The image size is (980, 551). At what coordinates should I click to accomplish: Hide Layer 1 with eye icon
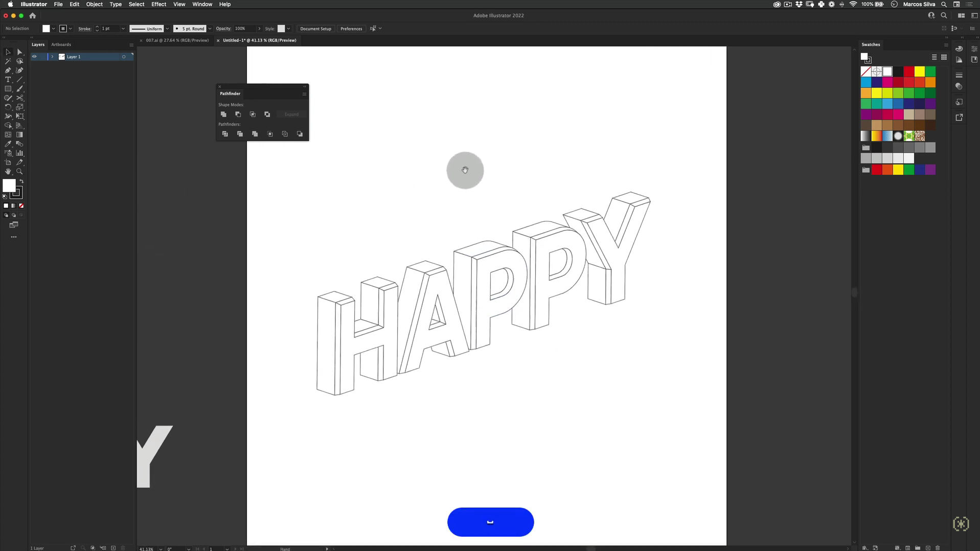coord(34,57)
